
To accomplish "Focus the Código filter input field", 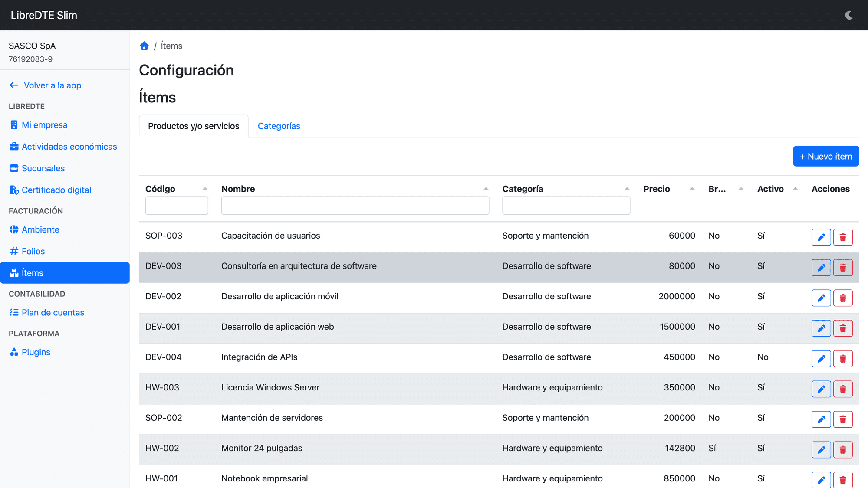I will [177, 206].
